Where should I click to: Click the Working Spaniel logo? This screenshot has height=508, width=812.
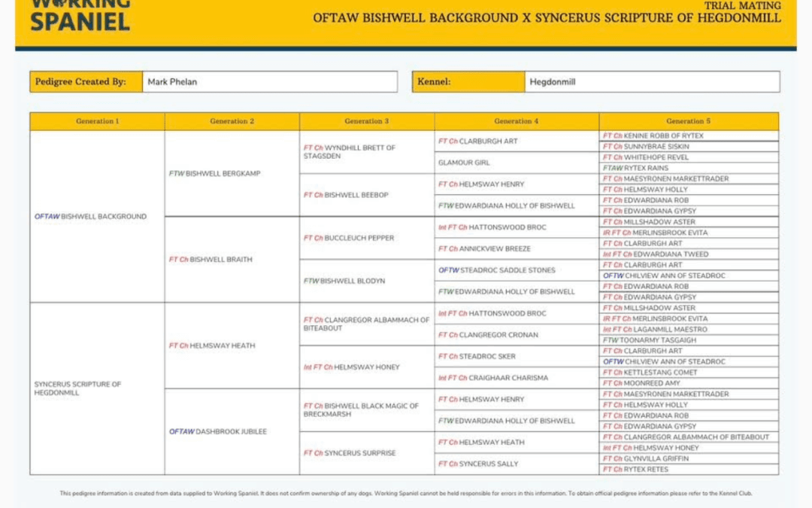point(80,15)
